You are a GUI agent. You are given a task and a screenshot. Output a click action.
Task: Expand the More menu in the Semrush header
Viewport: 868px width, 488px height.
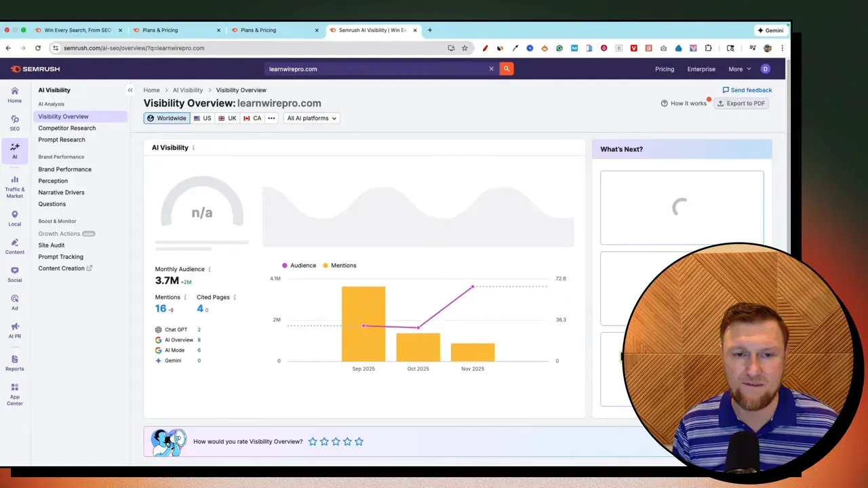738,68
